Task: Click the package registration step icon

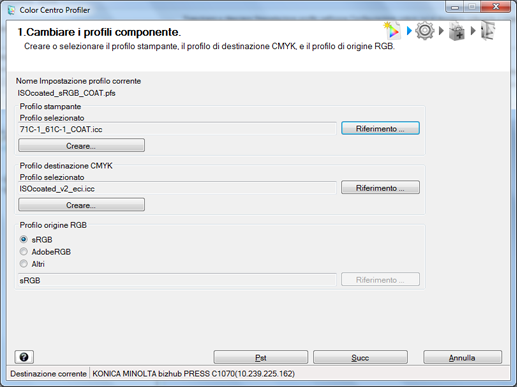Action: pos(457,31)
